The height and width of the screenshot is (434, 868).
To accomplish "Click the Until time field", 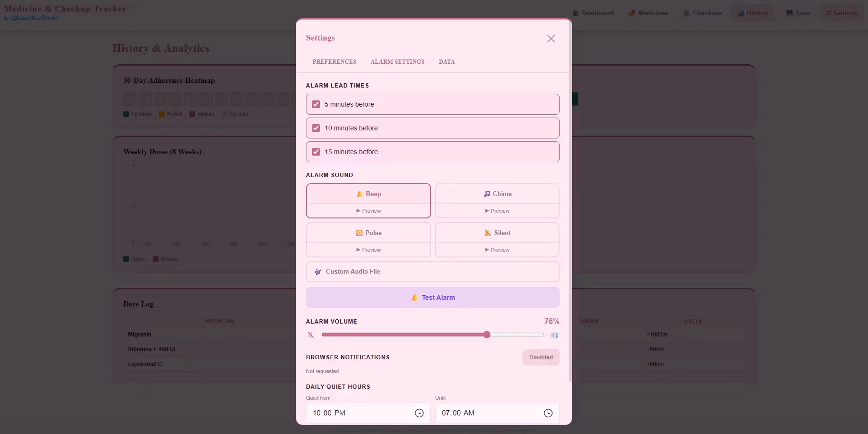I will [497, 413].
